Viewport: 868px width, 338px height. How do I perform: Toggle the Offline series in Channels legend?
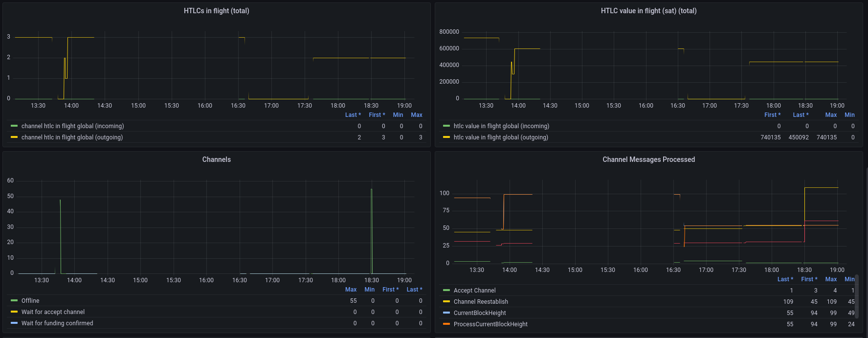coord(30,301)
